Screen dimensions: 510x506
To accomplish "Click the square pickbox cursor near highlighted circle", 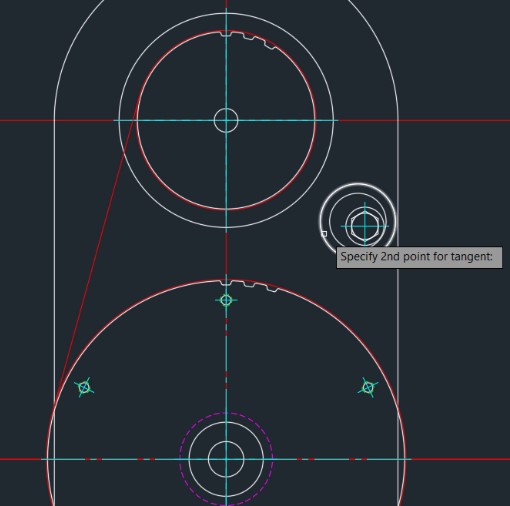I will coord(324,234).
